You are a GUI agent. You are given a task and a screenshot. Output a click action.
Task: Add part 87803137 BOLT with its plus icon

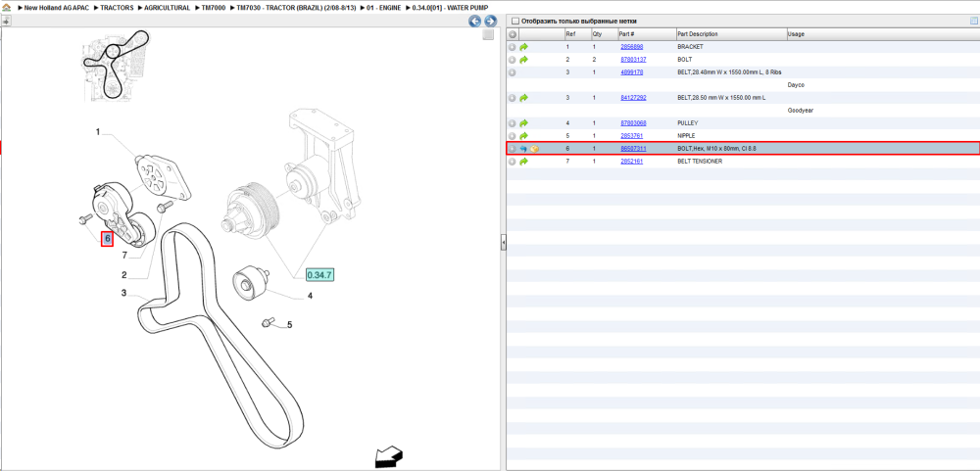point(512,60)
